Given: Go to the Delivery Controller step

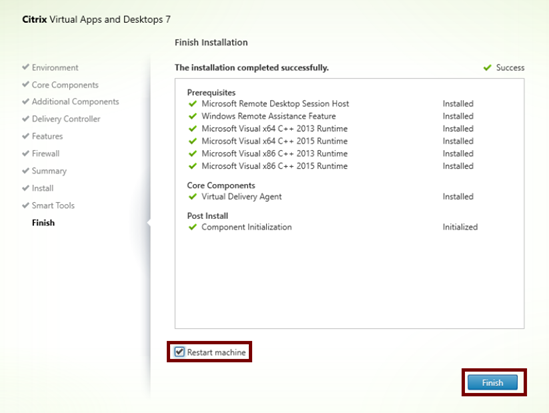Looking at the screenshot, I should (66, 119).
